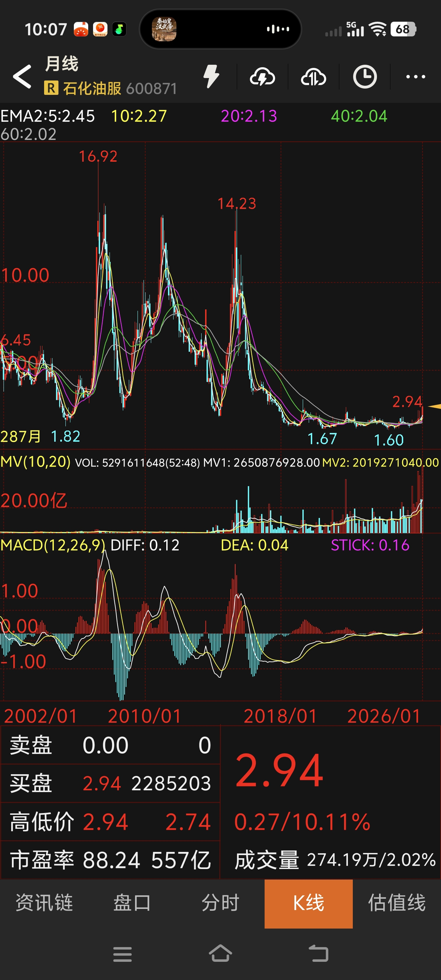Tap the MV2 2019271040.00 value

[x=380, y=462]
